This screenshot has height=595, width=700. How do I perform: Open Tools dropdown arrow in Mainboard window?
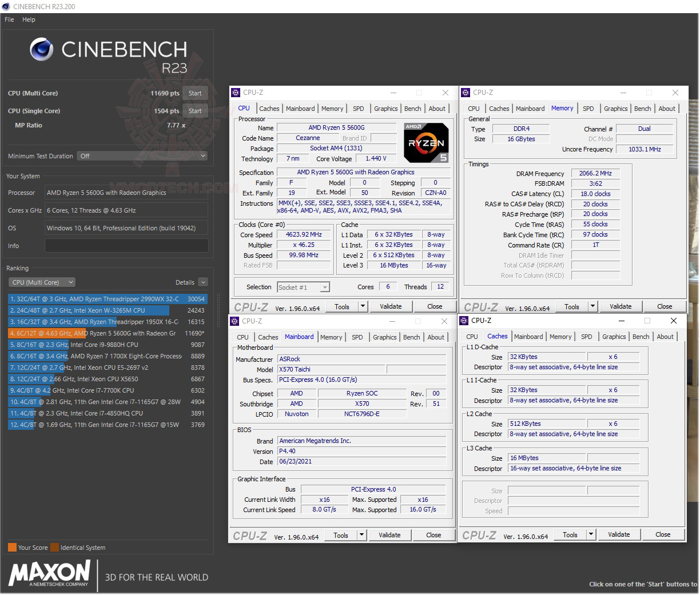(361, 535)
